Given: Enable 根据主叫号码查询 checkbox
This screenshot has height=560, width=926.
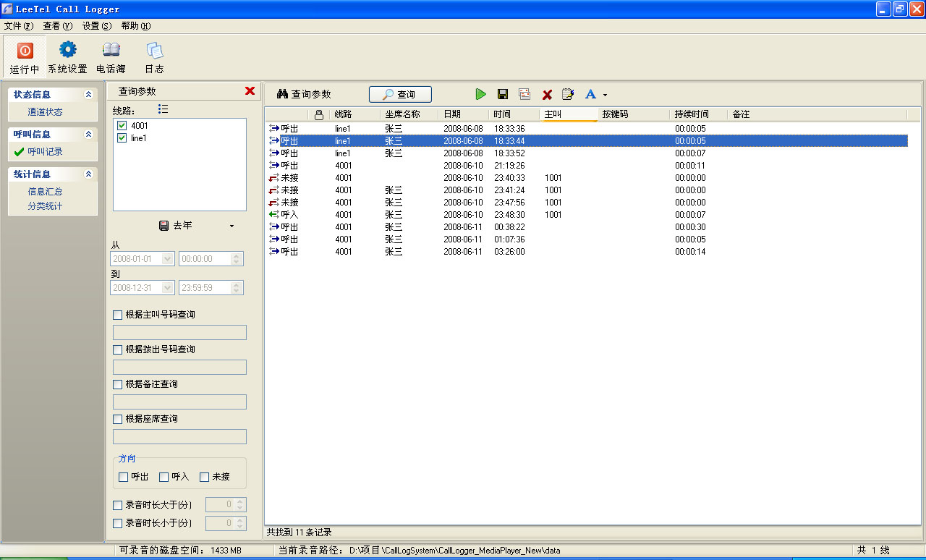Looking at the screenshot, I should pos(118,315).
